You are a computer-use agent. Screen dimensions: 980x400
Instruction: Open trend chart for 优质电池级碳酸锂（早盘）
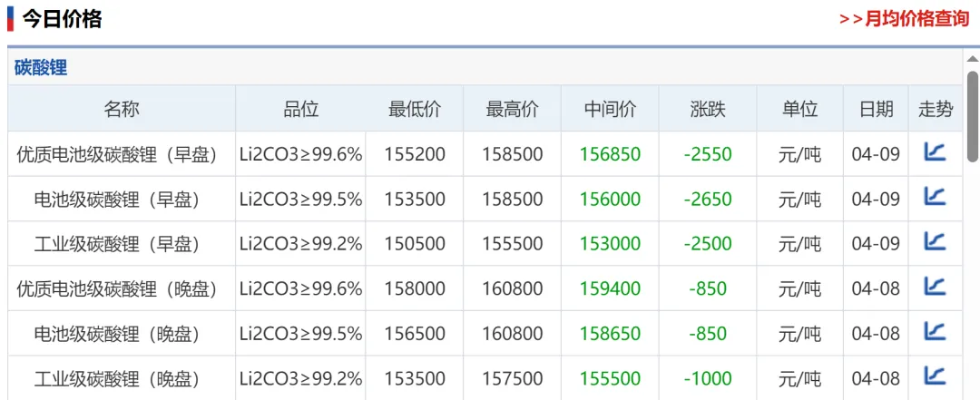pos(935,152)
